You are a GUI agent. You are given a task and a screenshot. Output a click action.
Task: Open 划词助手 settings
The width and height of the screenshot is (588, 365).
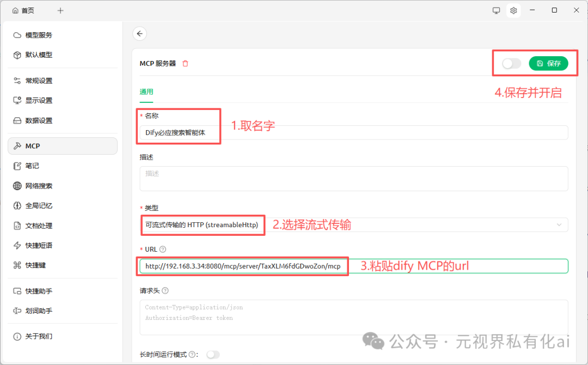[63, 311]
